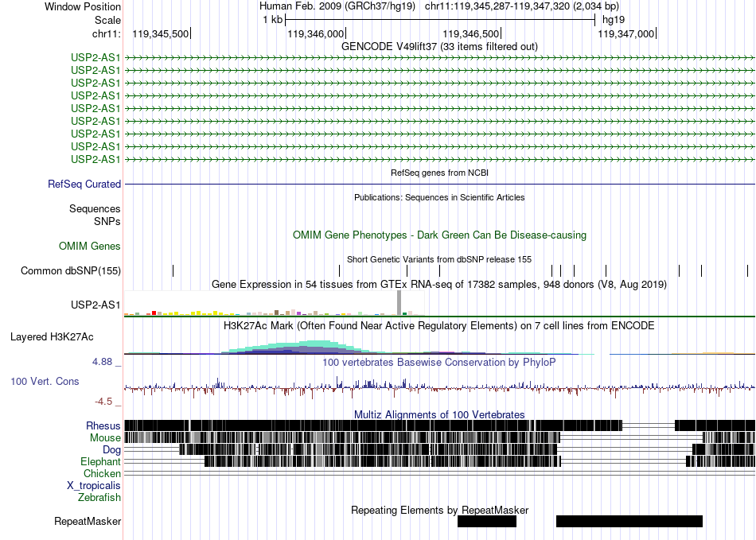This screenshot has width=756, height=540.
Task: Click the bottommost USP2-AS1 GENCODE transcript label
Action: point(95,159)
